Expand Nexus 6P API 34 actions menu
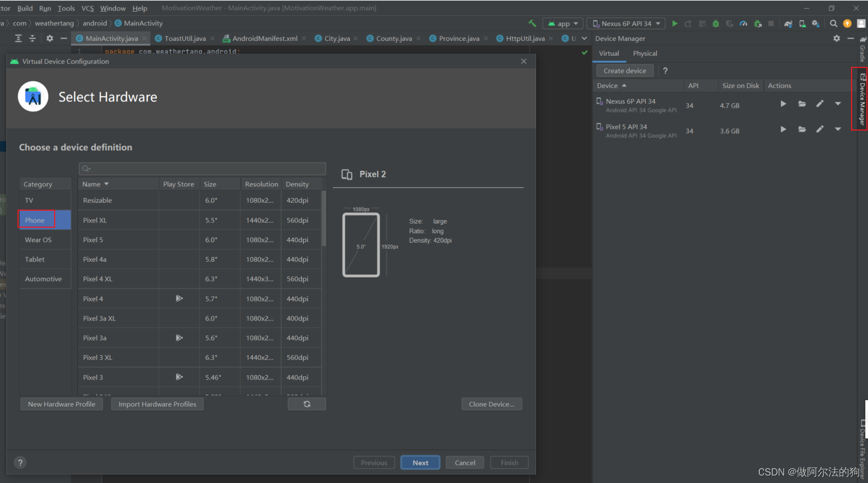Image resolution: width=868 pixels, height=483 pixels. coord(838,104)
